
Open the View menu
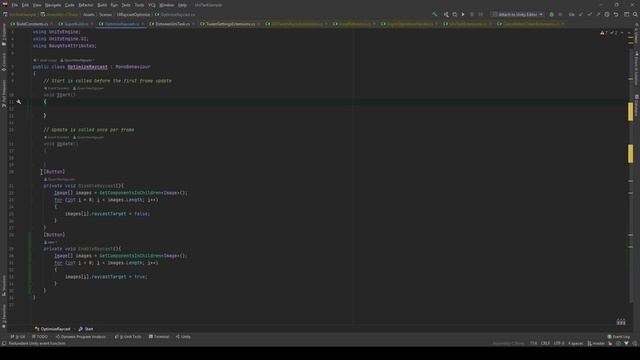(x=37, y=5)
